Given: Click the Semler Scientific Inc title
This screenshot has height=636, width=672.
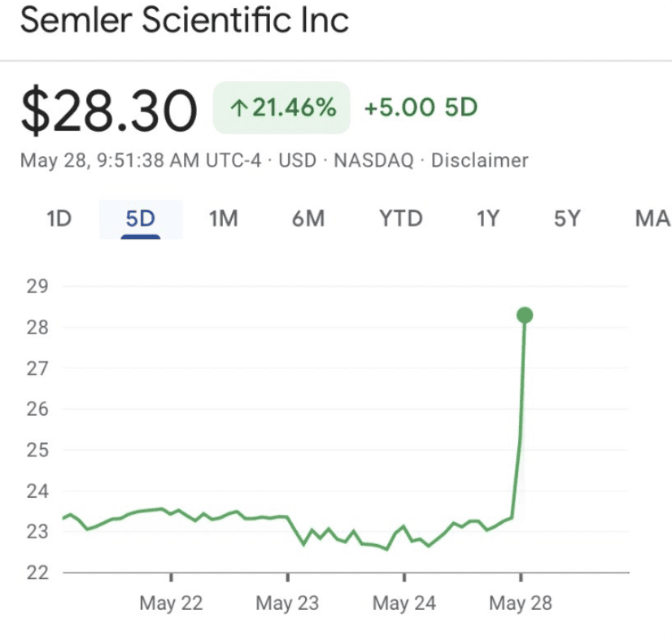Looking at the screenshot, I should [185, 20].
